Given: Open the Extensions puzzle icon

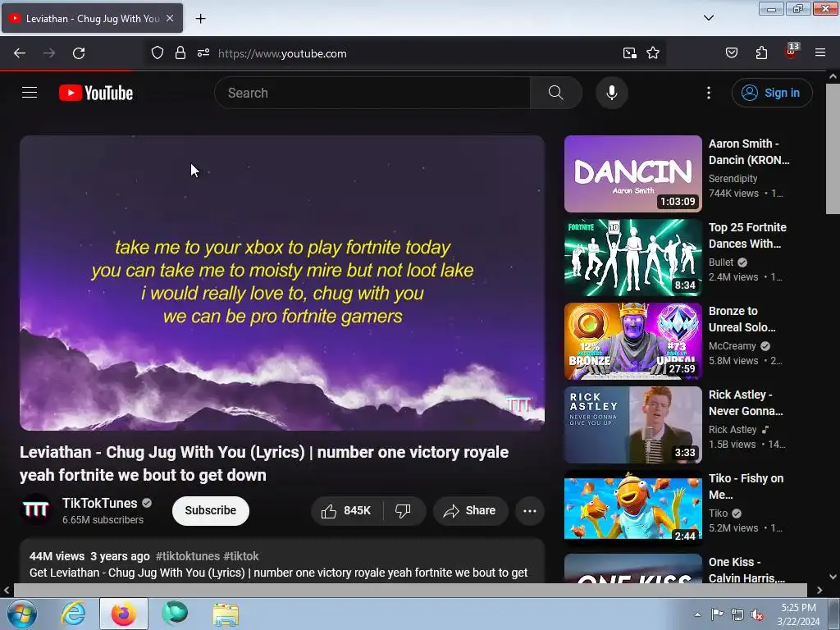Looking at the screenshot, I should pyautogui.click(x=761, y=53).
